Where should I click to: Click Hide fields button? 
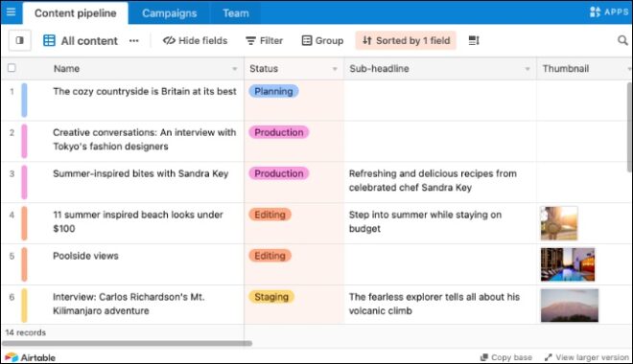pos(195,41)
